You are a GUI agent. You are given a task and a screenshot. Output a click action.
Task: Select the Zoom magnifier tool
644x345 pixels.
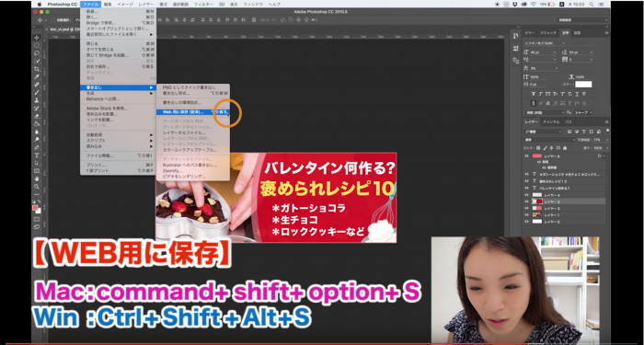click(37, 187)
